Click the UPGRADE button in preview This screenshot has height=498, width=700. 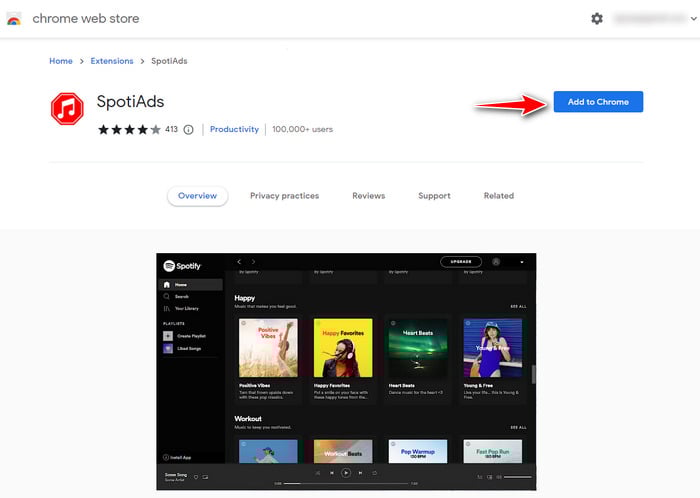461,261
